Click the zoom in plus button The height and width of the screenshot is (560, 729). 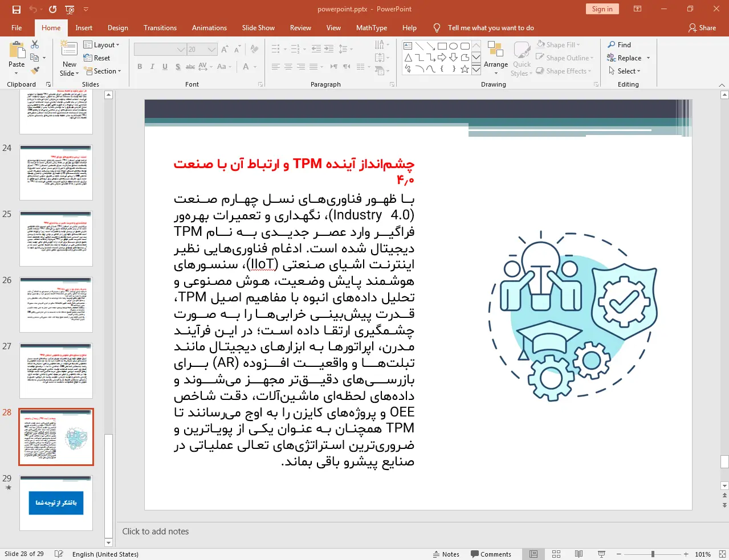(686, 554)
